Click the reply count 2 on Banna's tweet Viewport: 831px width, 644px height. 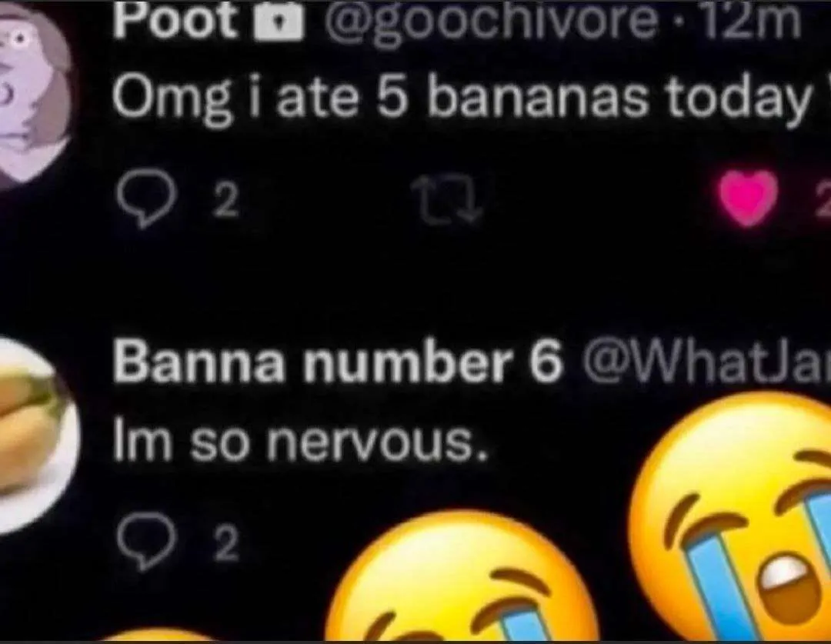(226, 544)
